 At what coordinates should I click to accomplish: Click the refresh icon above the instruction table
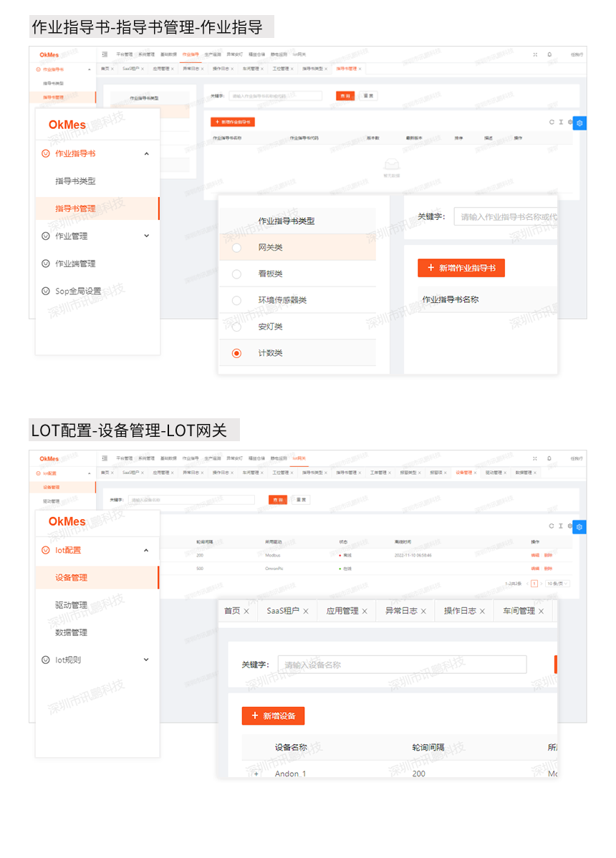(552, 122)
